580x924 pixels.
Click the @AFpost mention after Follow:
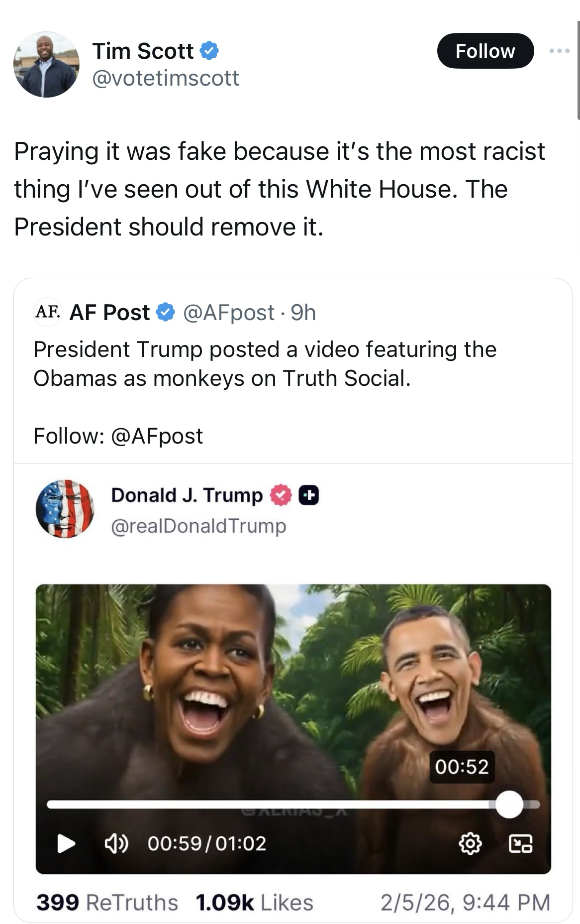157,436
